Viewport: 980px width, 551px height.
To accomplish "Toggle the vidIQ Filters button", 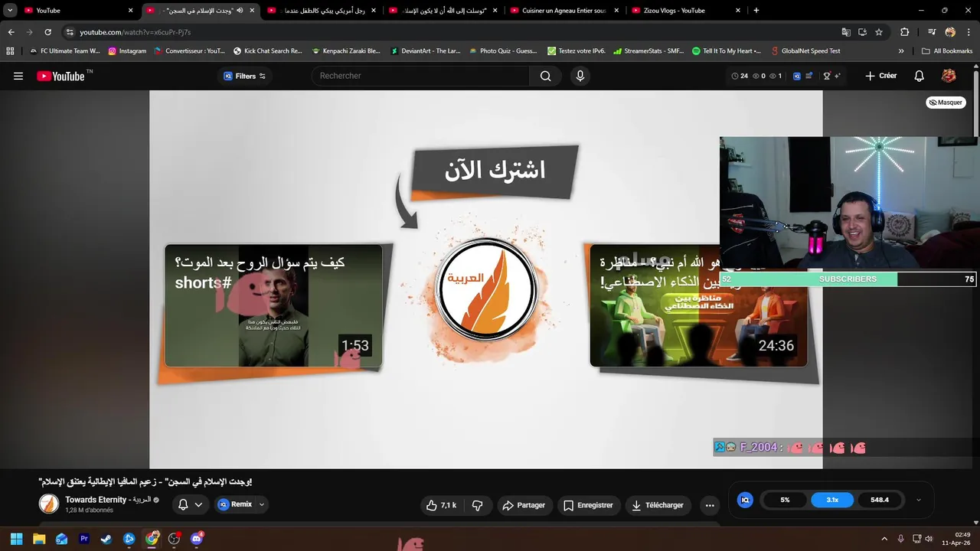I will point(245,76).
